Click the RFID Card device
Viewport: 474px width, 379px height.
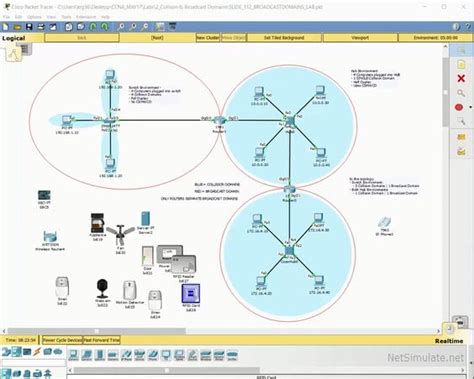pyautogui.click(x=190, y=294)
